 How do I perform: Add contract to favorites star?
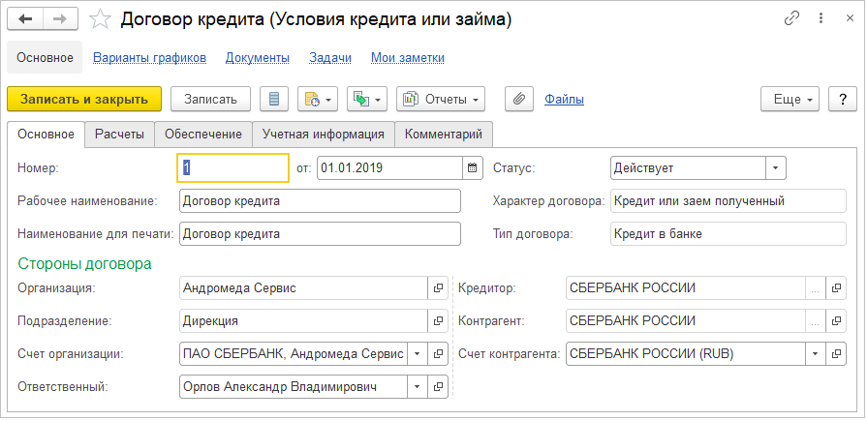pos(101,18)
